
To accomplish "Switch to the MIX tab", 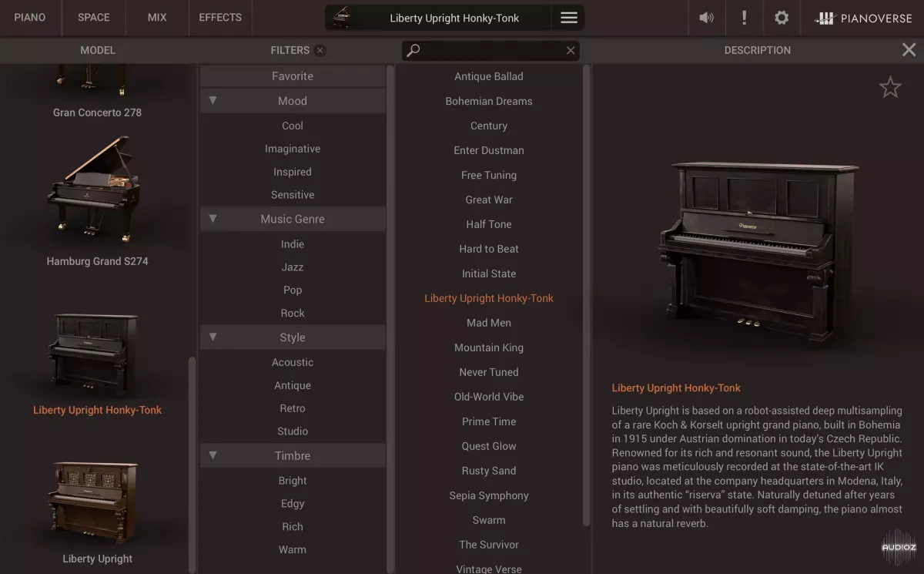I will [x=157, y=17].
